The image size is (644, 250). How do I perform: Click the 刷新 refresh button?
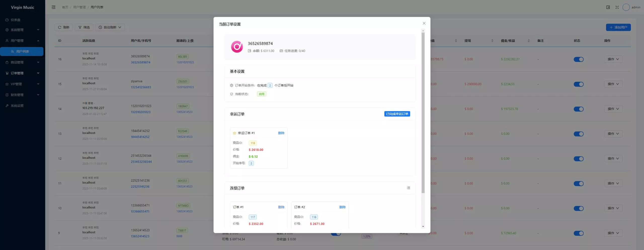[x=64, y=27]
